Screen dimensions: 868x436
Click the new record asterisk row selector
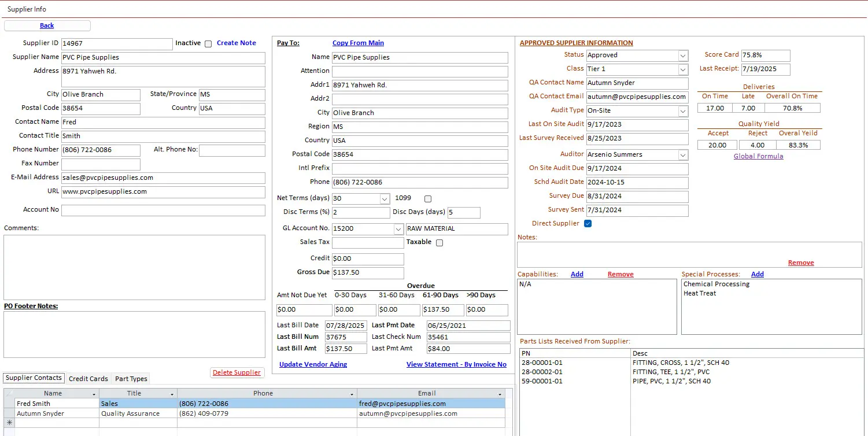(9, 423)
